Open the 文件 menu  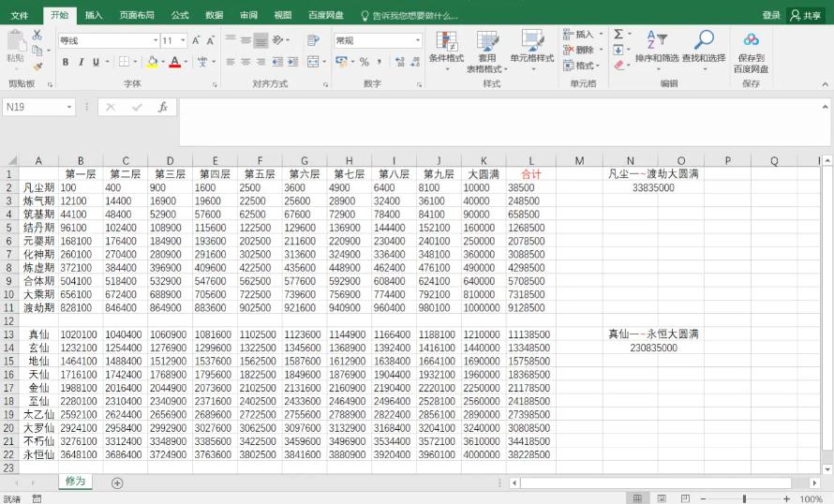(x=20, y=15)
